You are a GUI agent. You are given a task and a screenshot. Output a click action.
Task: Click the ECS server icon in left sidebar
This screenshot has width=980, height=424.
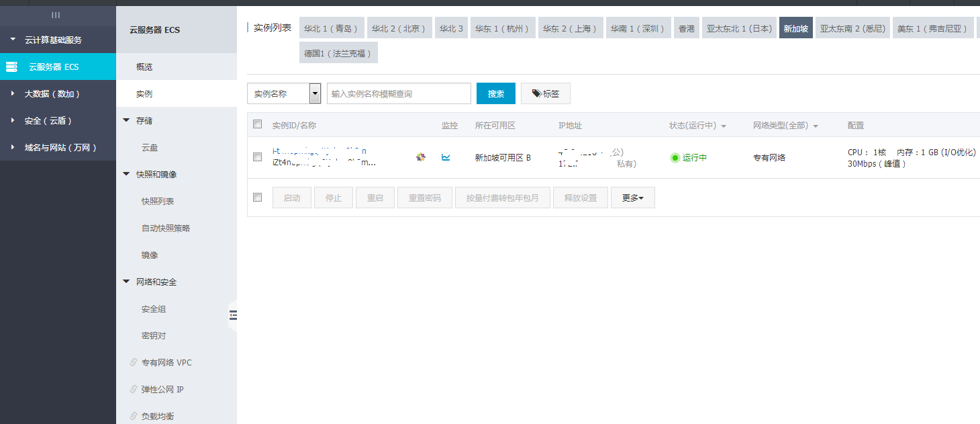(11, 67)
